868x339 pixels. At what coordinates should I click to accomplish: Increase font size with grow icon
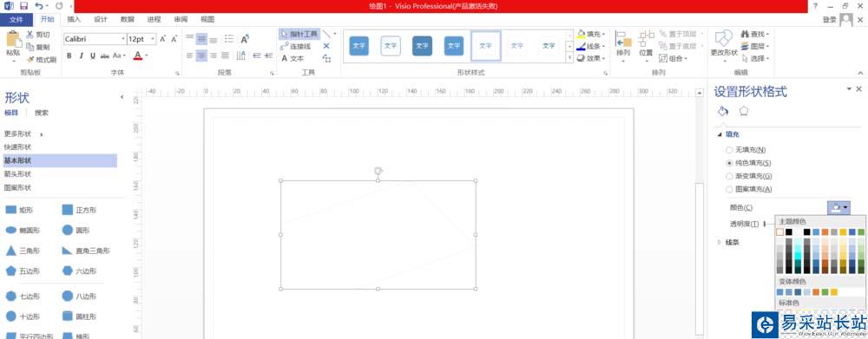[x=163, y=39]
